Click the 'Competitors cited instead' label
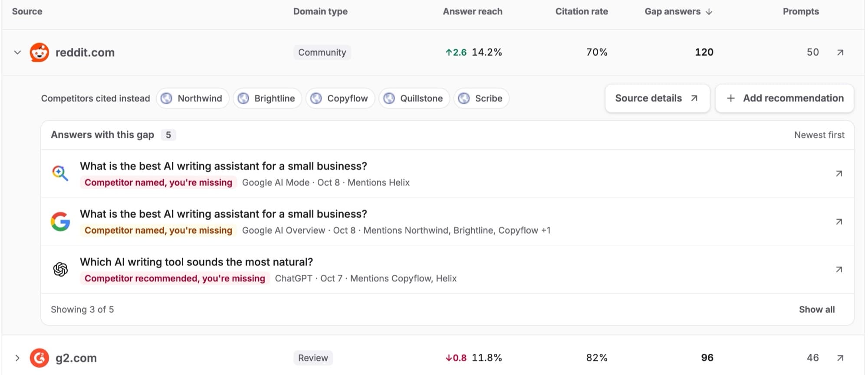The image size is (868, 375). (x=95, y=98)
